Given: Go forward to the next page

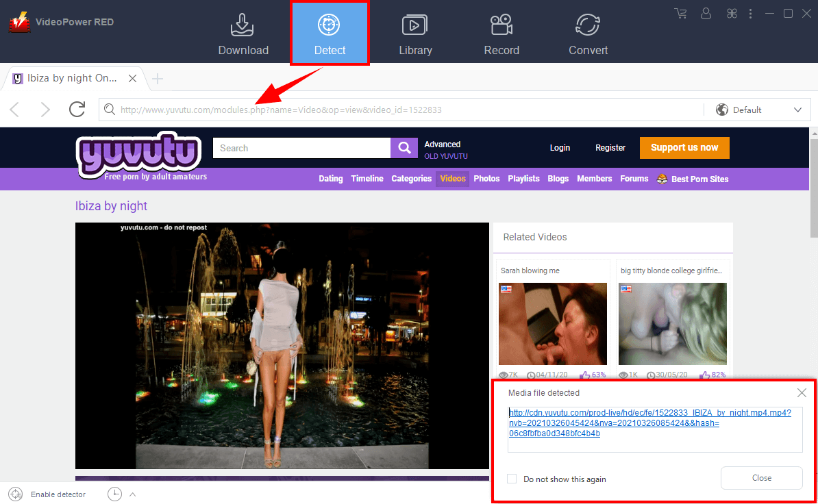Looking at the screenshot, I should click(45, 110).
